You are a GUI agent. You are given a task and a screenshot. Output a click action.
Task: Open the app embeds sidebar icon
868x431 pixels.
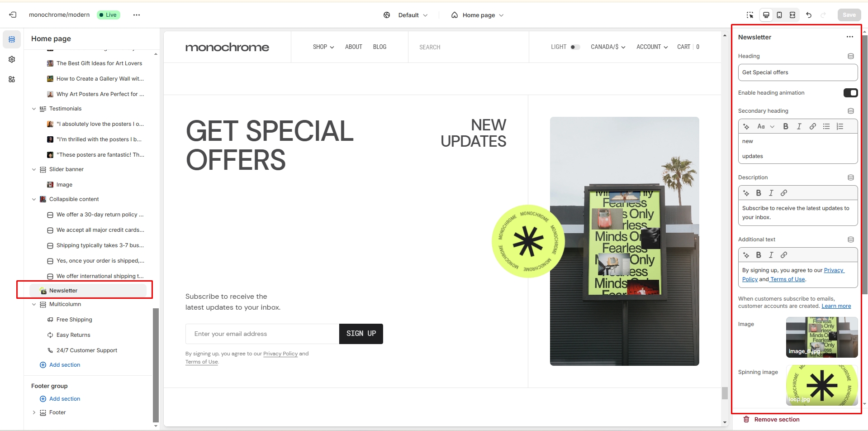tap(12, 79)
